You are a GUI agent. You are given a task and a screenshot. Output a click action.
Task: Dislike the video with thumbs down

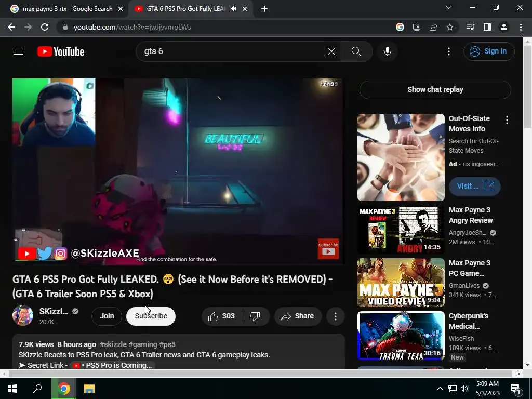pos(256,316)
